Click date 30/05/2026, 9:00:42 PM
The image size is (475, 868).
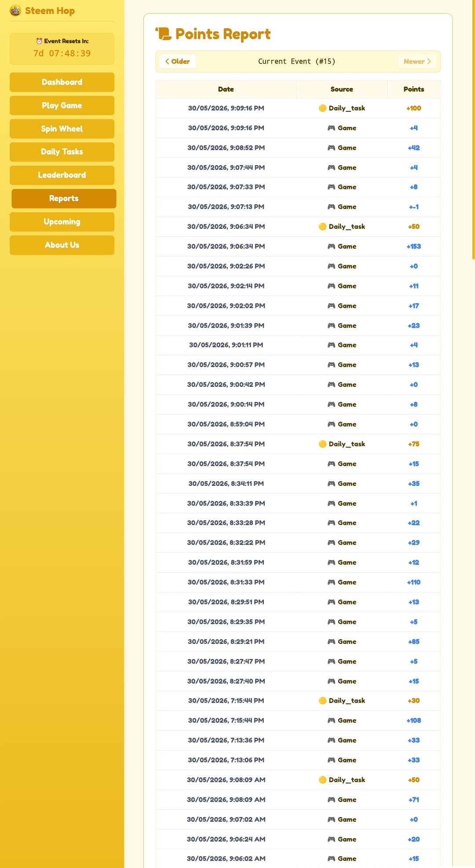point(226,385)
